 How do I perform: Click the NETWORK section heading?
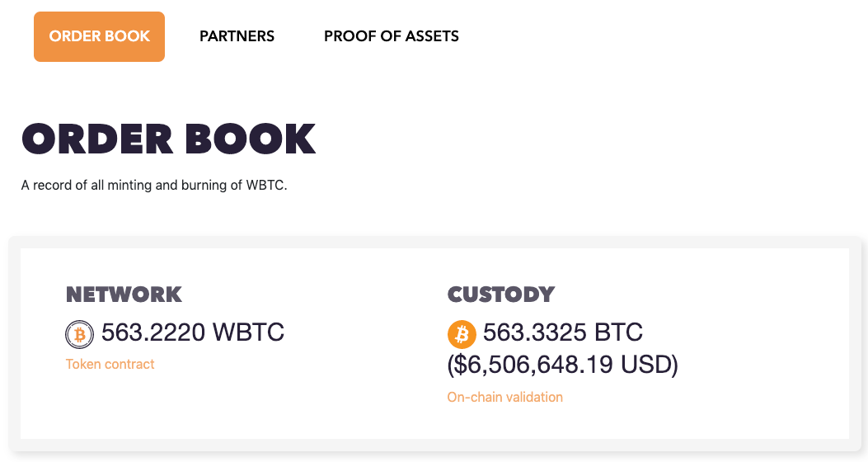pyautogui.click(x=124, y=295)
